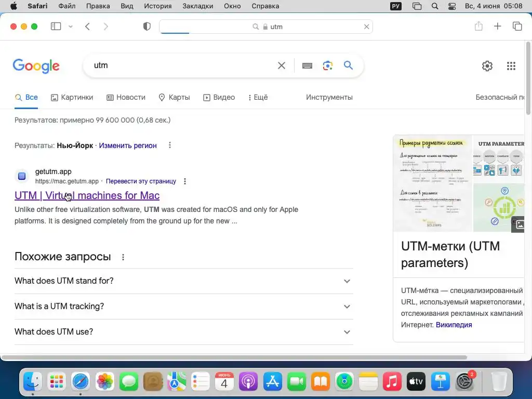
Task: Open Инструменты search tools
Action: click(x=329, y=97)
